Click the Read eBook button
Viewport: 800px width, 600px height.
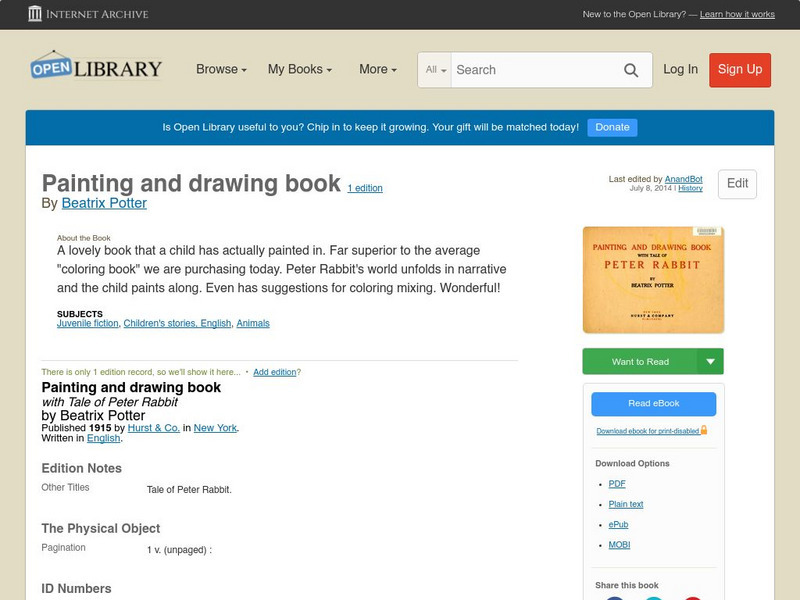pyautogui.click(x=654, y=403)
